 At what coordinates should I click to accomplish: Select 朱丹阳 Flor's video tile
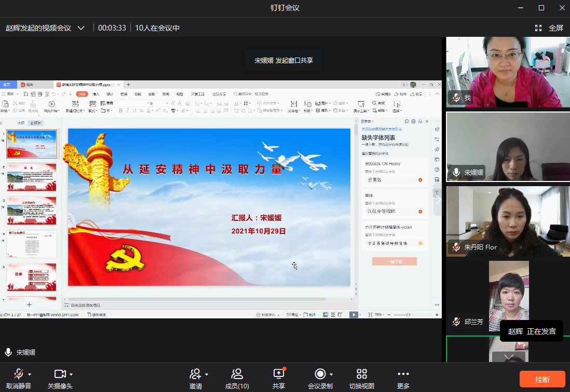(508, 221)
